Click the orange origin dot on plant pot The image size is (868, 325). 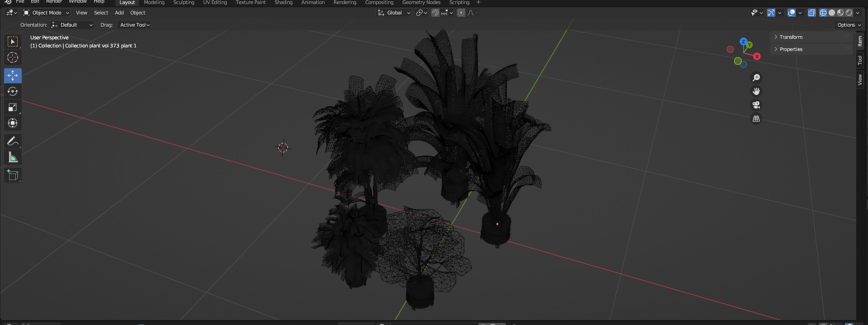(497, 224)
